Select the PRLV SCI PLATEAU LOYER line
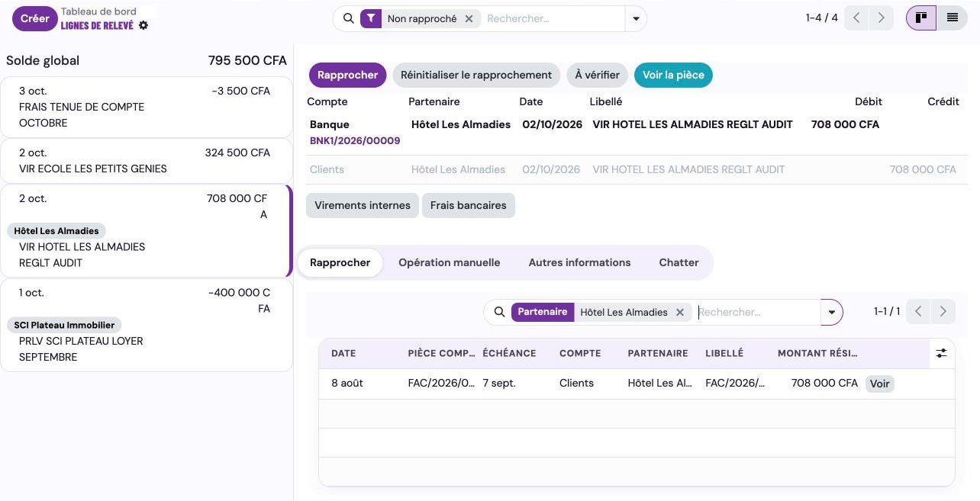 146,325
